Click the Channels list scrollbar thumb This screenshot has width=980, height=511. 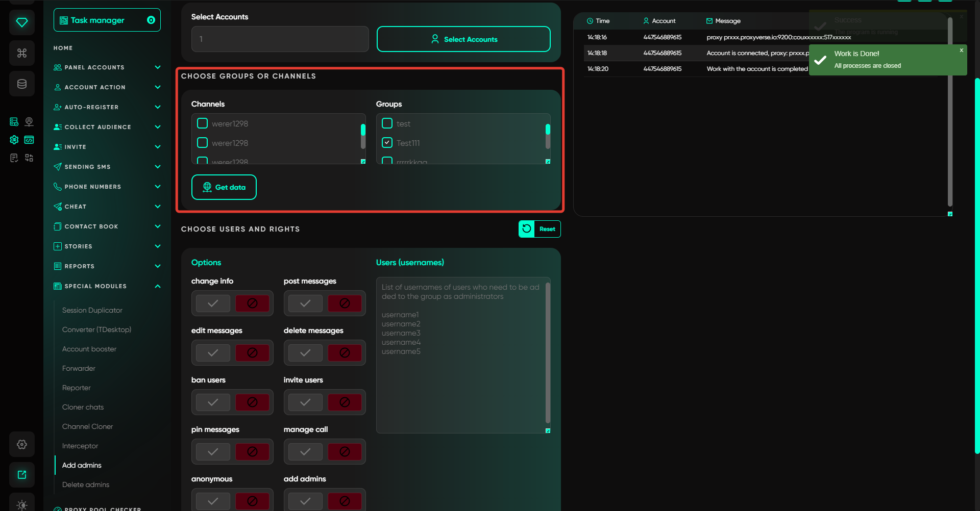coord(363,131)
